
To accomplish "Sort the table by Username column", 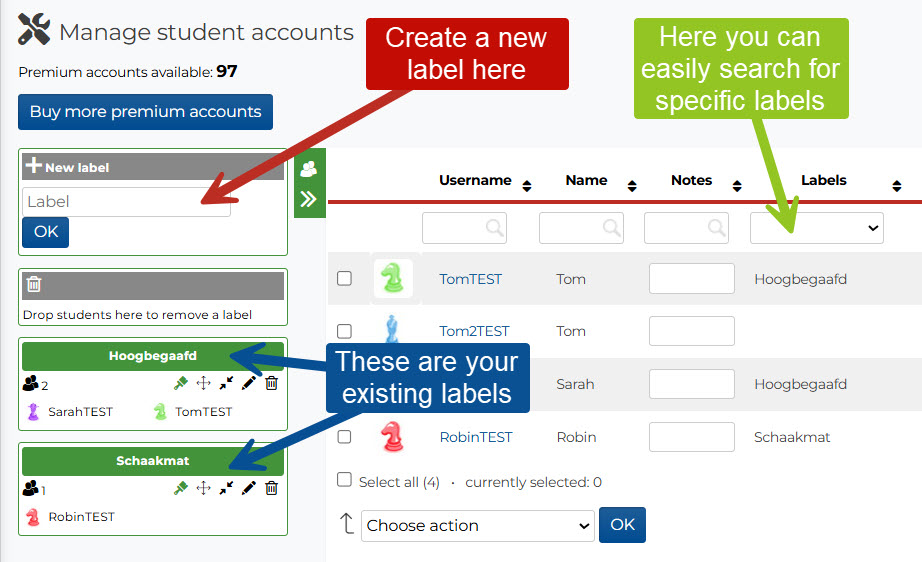I will click(527, 185).
